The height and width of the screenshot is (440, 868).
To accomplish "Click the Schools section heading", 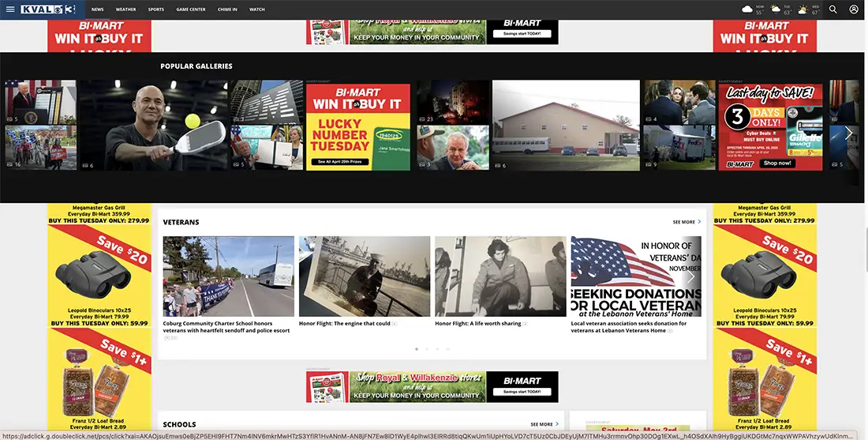I will click(179, 424).
